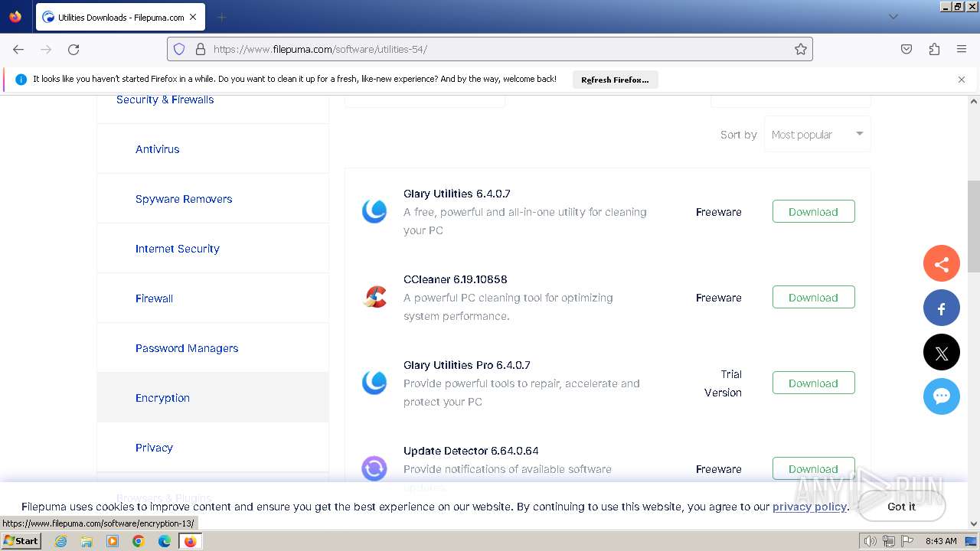Click the Firefox taskbar button

pyautogui.click(x=190, y=541)
